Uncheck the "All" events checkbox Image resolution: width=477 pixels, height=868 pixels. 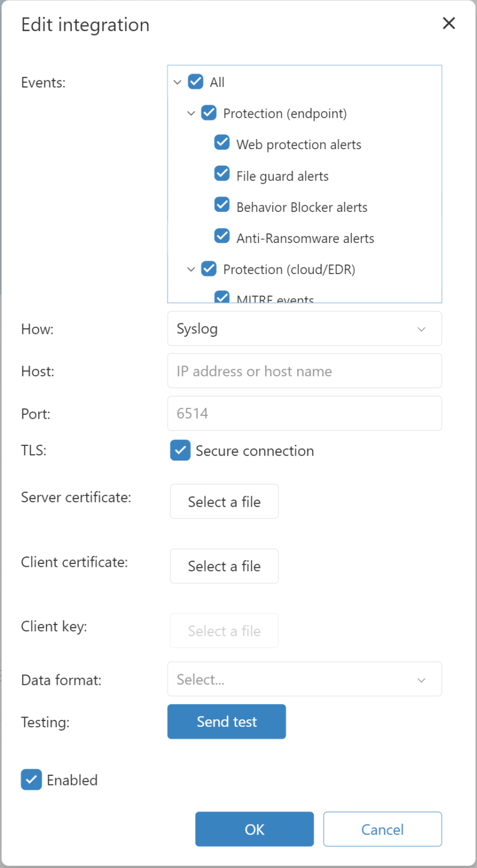click(195, 81)
